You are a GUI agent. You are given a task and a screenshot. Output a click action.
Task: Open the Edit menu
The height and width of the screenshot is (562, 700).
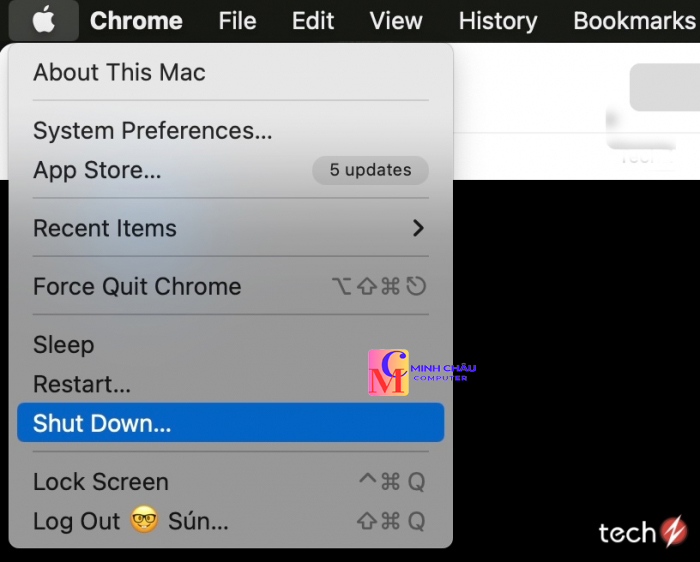[x=313, y=20]
